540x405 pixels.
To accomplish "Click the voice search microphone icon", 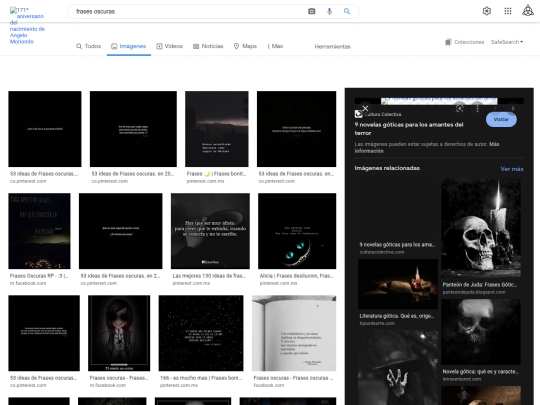I will click(329, 11).
